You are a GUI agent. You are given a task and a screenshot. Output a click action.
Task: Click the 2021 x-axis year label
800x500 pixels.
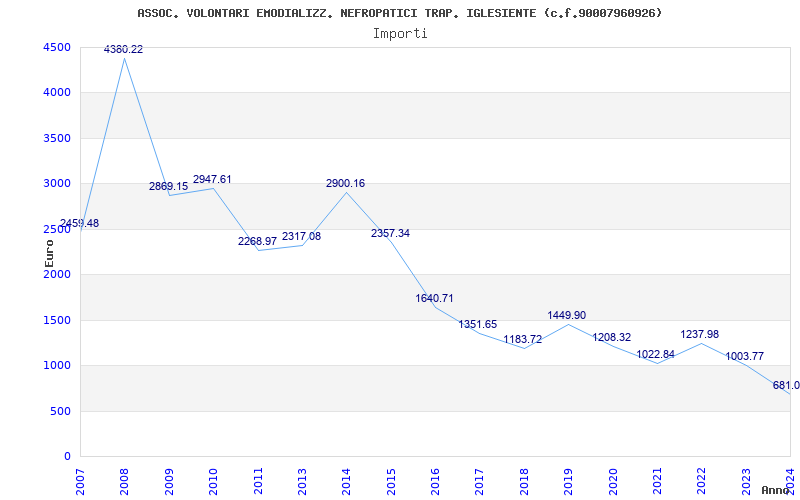click(x=656, y=480)
